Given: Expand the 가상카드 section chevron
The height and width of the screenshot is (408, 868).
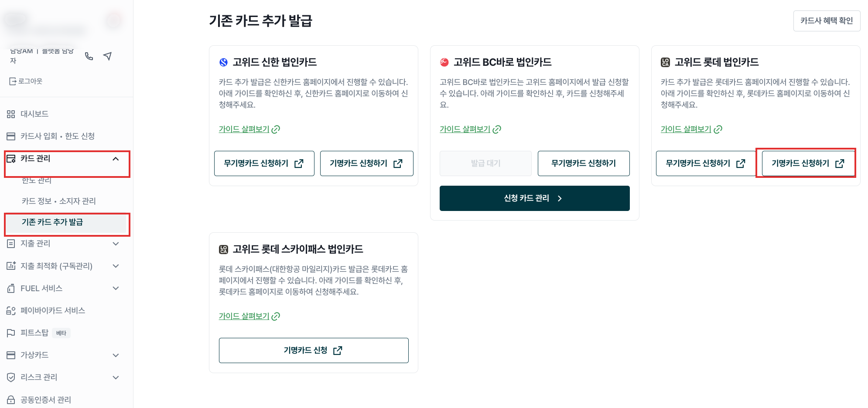Looking at the screenshot, I should tap(116, 355).
